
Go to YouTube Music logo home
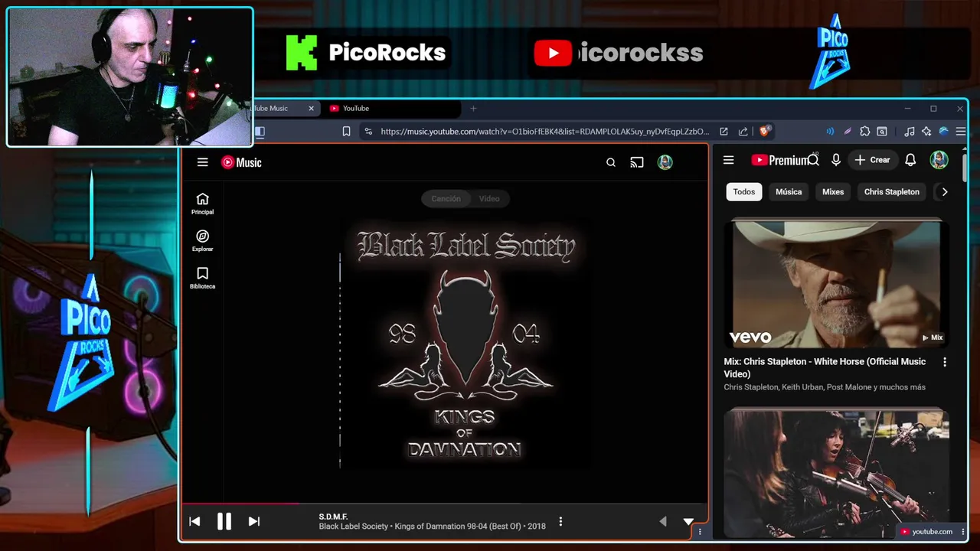tap(241, 162)
